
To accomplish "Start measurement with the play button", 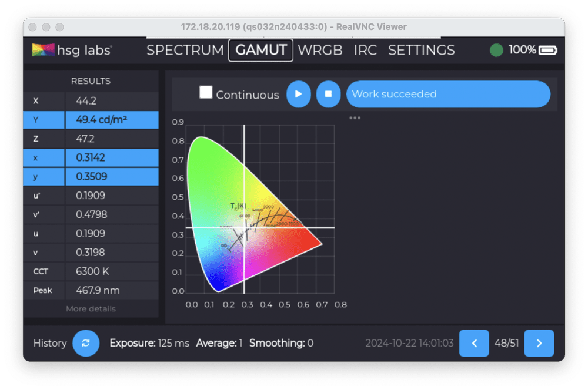I will pos(299,94).
